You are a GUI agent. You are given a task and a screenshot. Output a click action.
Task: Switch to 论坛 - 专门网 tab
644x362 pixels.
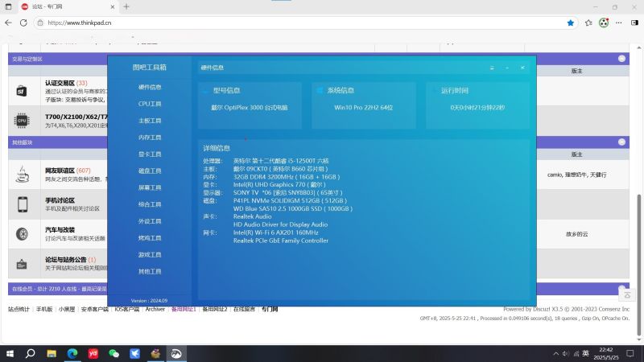68,7
